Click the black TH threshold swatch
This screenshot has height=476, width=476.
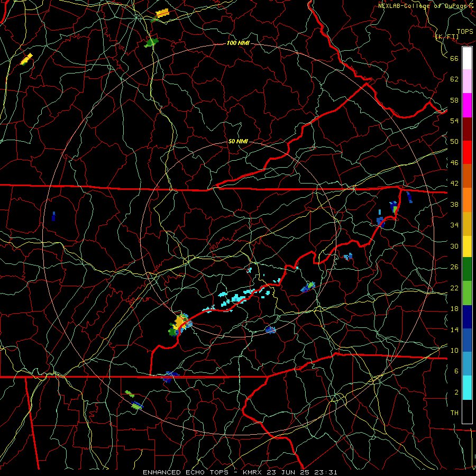tap(467, 411)
